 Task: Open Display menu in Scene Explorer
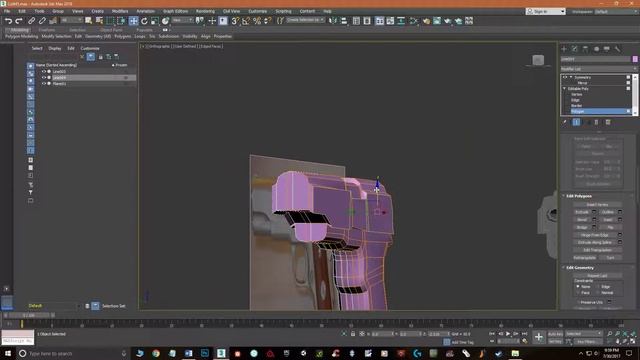point(55,48)
